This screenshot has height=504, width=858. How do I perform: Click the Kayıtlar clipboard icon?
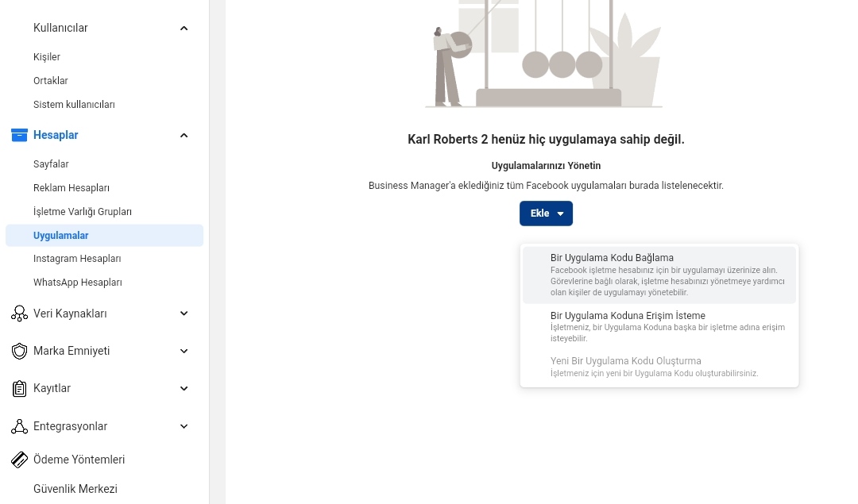(x=19, y=389)
